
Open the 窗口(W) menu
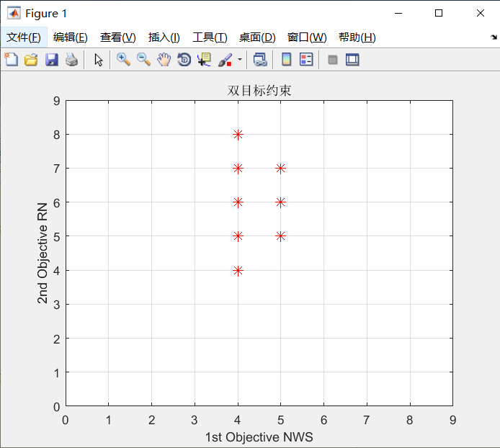pos(307,37)
